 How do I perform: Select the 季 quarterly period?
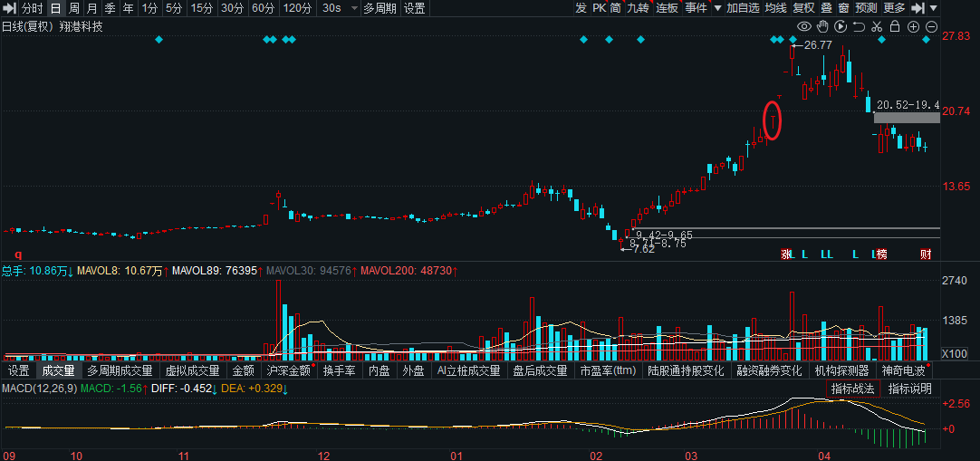110,8
